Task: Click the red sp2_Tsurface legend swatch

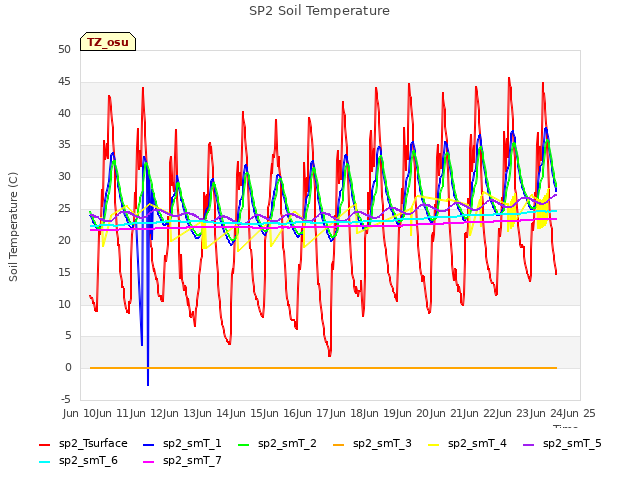Action: click(44, 444)
